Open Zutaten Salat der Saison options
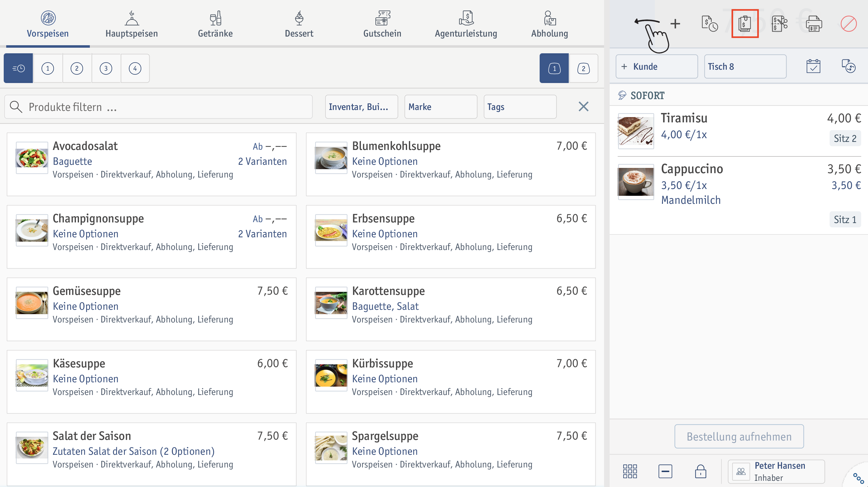868x487 pixels. [134, 451]
